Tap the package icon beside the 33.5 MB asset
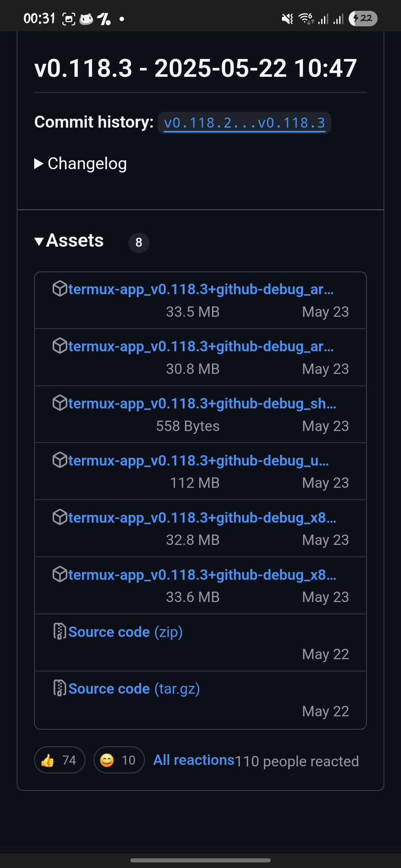 60,289
